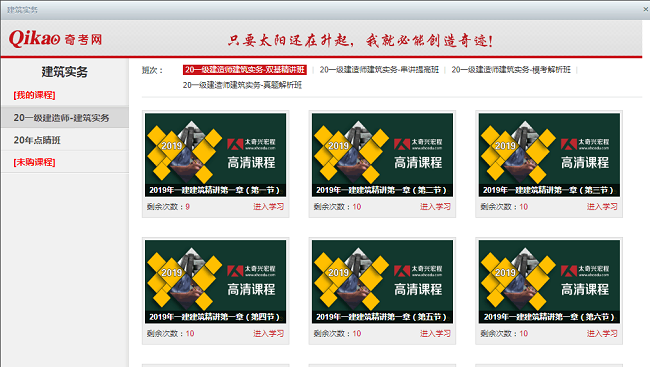650x367 pixels.
Task: Click 进入学习 under the 第一节 course
Action: coord(269,207)
